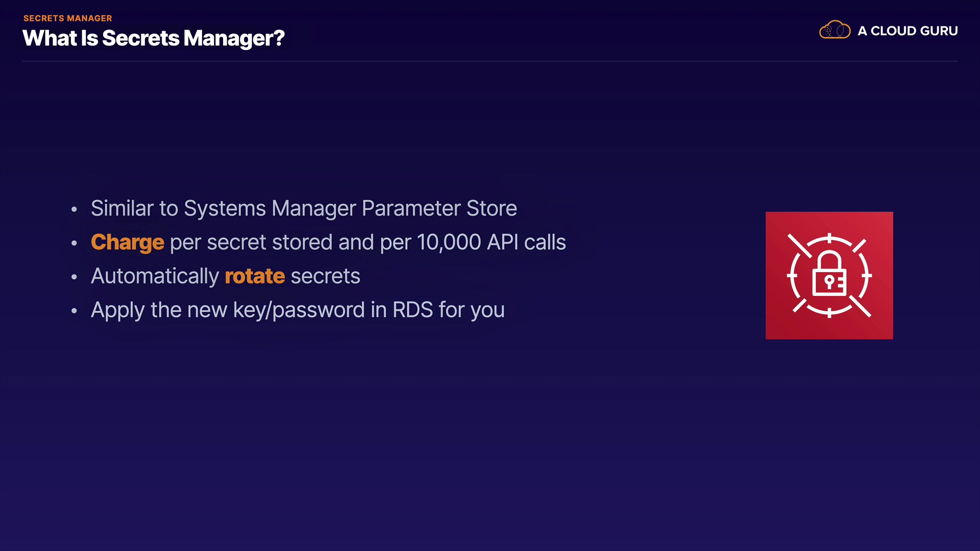Click the orange "SECRETS MANAGER" section label
This screenshot has height=551, width=980.
click(x=67, y=18)
